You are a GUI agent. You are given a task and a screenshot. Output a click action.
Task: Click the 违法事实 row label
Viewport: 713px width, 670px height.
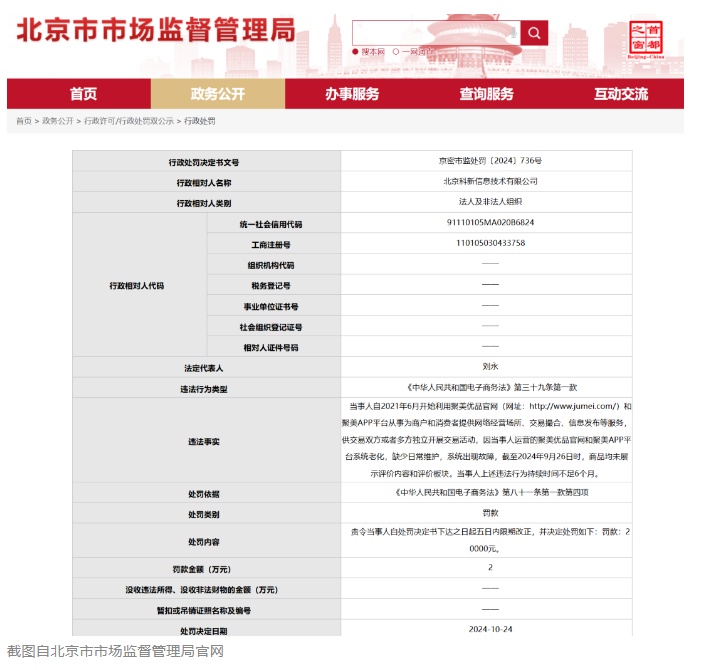(204, 442)
